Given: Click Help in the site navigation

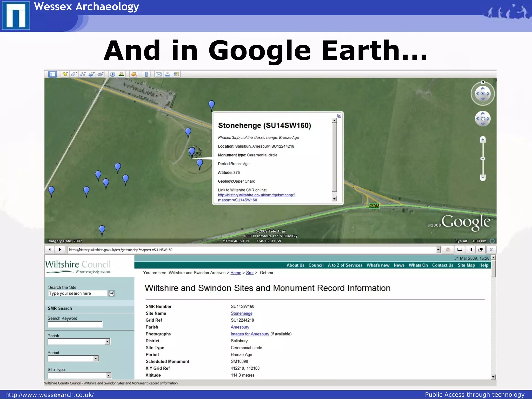Looking at the screenshot, I should click(x=484, y=265).
